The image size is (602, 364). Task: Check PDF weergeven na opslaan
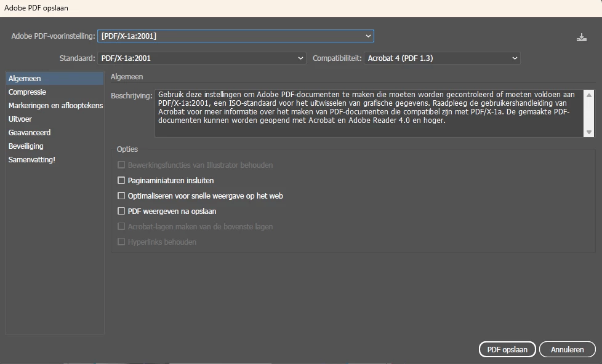pyautogui.click(x=121, y=212)
